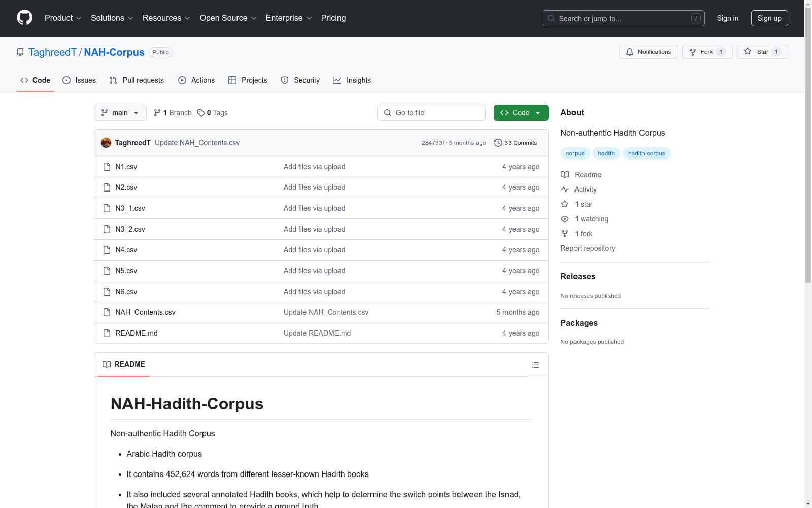The height and width of the screenshot is (508, 812).
Task: View the 1 Branch link
Action: 173,113
